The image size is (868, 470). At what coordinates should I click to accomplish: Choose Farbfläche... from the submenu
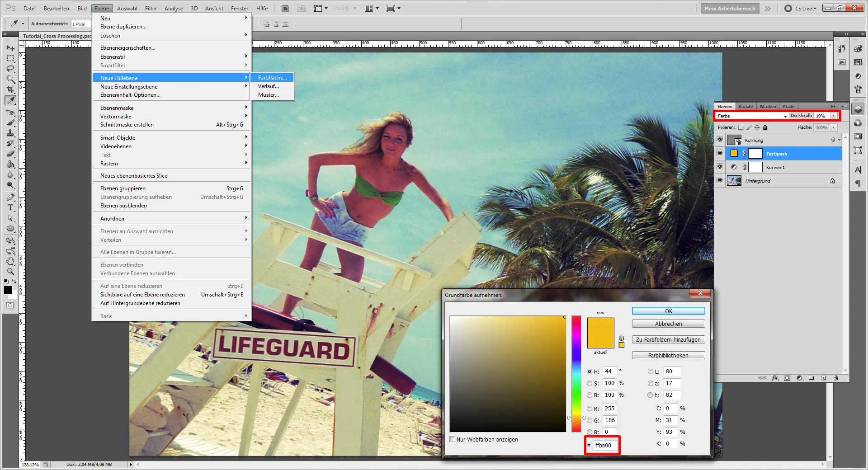point(272,78)
